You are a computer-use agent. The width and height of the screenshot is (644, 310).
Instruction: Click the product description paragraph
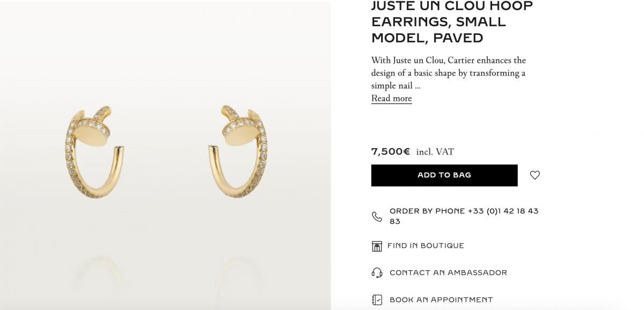coord(448,72)
